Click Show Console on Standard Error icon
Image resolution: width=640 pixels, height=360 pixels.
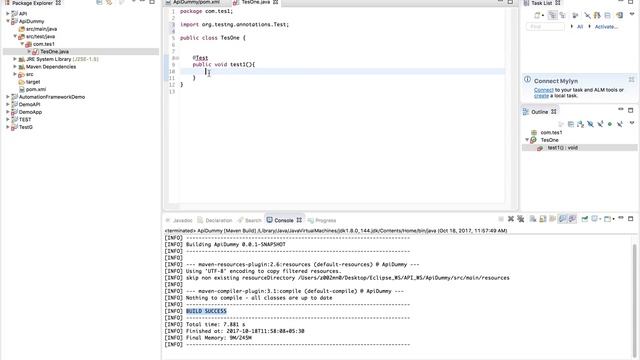click(572, 219)
